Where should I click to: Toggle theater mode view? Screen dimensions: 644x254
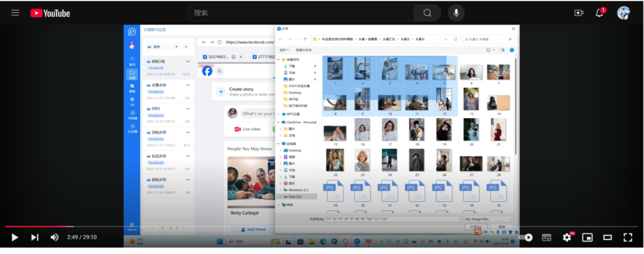608,237
